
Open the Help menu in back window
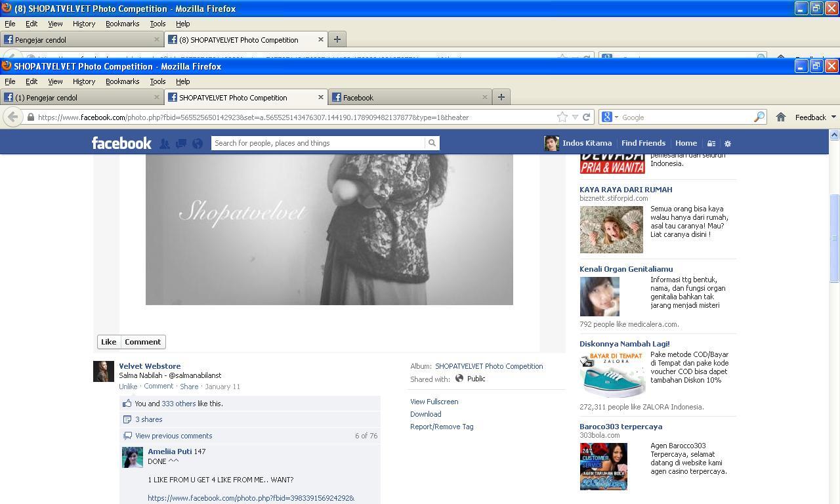tap(183, 24)
